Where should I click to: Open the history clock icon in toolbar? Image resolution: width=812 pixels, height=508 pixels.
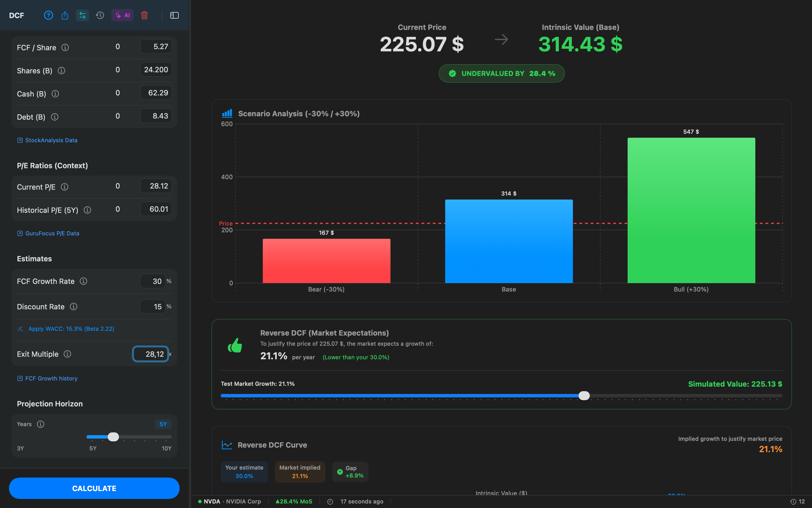point(100,15)
